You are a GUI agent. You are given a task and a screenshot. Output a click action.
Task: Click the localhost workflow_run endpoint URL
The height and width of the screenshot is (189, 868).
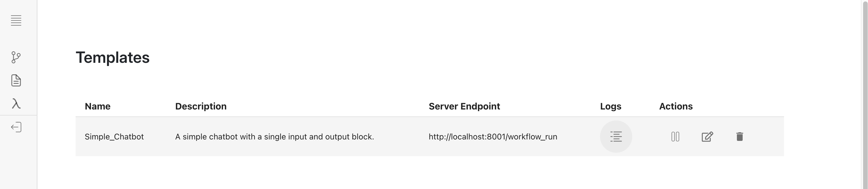(x=493, y=137)
